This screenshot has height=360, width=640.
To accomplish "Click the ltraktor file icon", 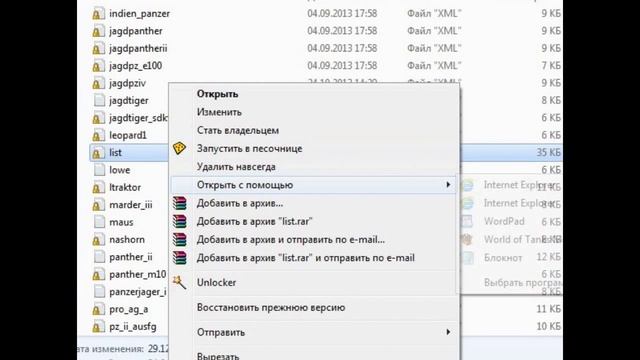I will coord(98,187).
